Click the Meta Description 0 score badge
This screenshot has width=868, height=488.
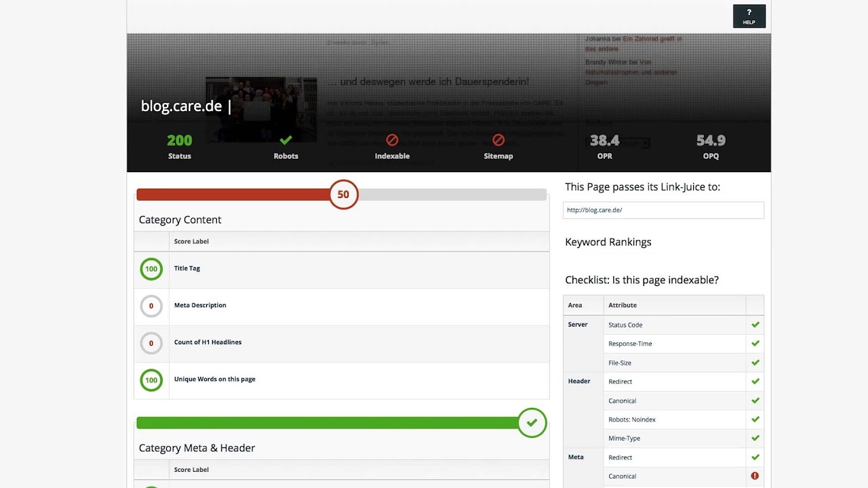pos(151,306)
